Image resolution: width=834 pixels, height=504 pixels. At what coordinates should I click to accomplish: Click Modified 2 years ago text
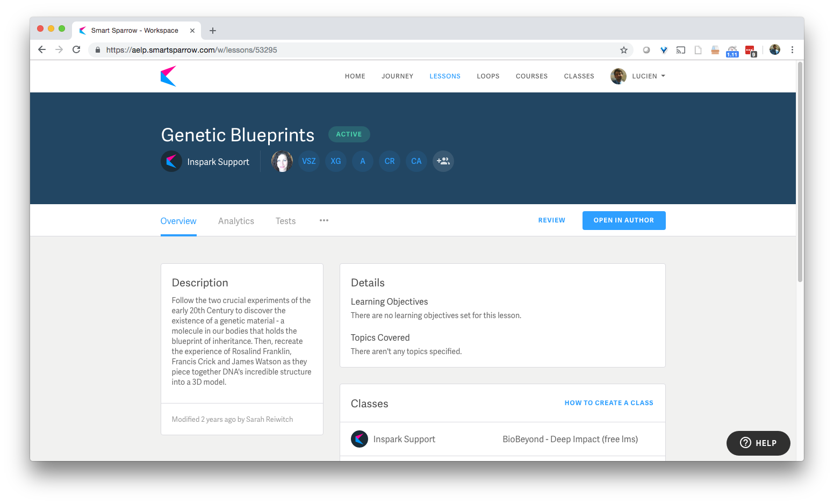coord(232,419)
